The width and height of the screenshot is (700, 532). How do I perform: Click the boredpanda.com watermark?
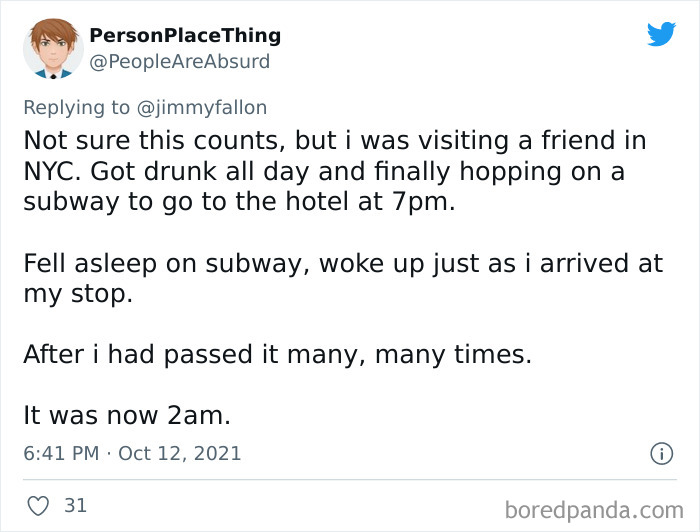[593, 509]
